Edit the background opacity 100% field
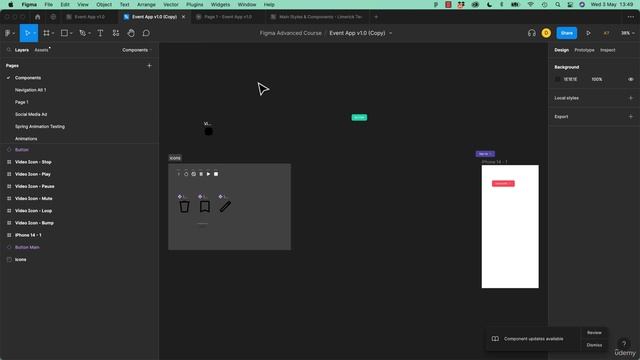This screenshot has width=640, height=360. [x=597, y=79]
